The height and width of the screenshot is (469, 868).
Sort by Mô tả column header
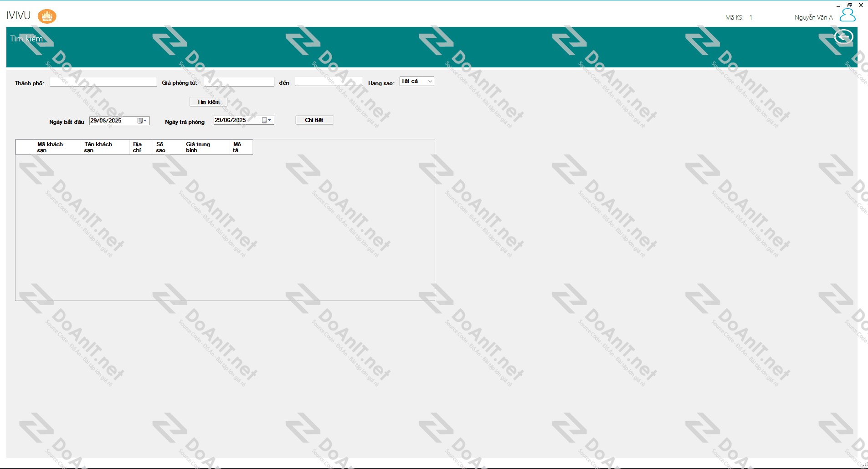[241, 147]
